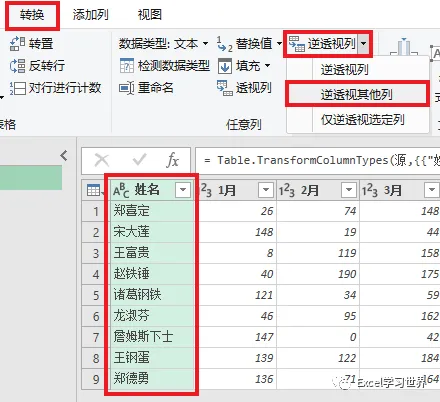This screenshot has height=402, width=440.
Task: Click the 1月 value 26
Action: click(267, 211)
